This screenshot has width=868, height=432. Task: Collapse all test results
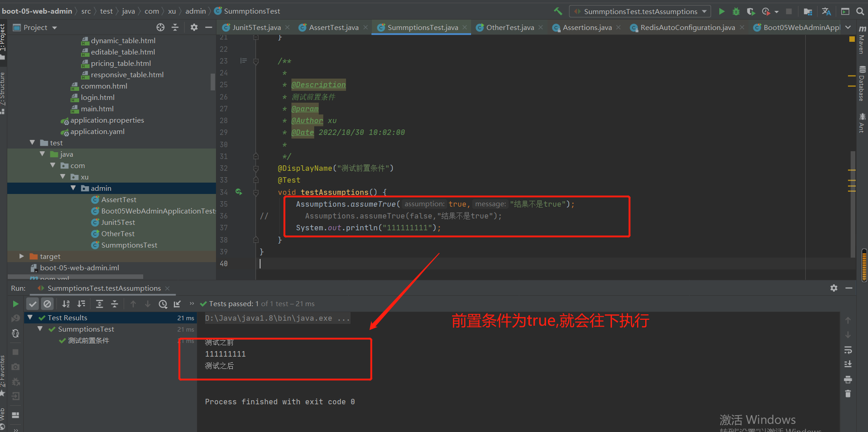pos(115,304)
